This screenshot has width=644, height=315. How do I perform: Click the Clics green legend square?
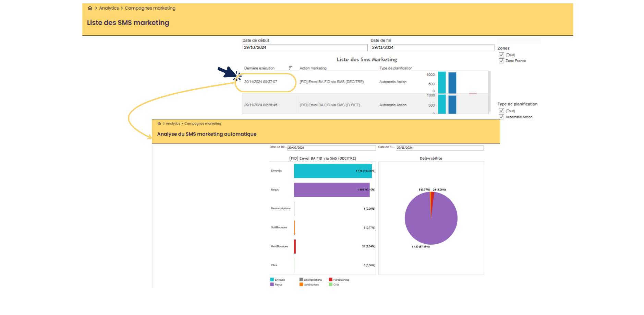(x=330, y=284)
